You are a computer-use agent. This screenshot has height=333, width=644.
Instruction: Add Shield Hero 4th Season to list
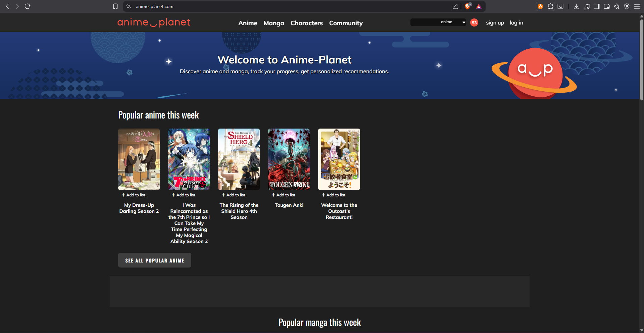click(234, 195)
